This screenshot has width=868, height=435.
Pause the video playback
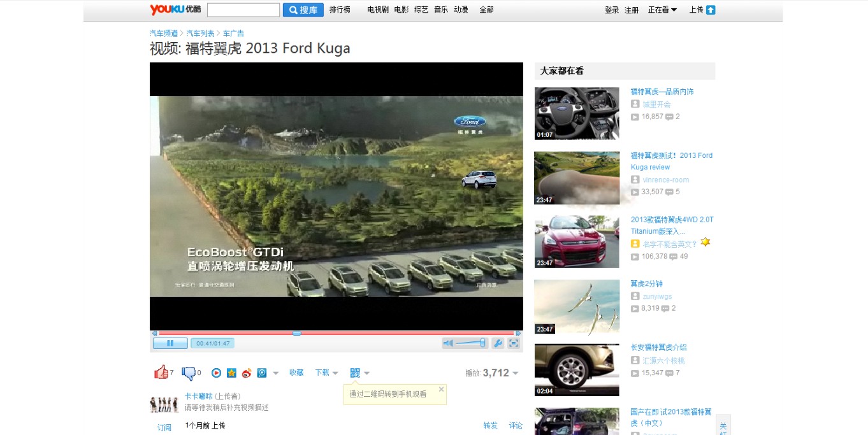pyautogui.click(x=170, y=343)
